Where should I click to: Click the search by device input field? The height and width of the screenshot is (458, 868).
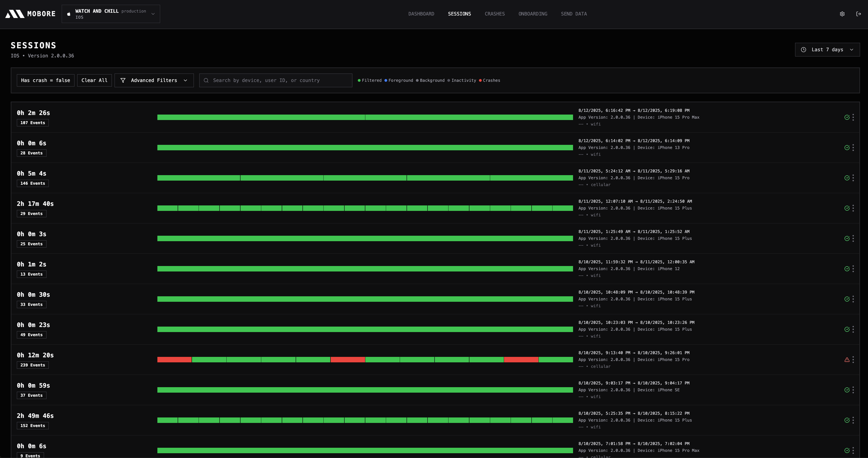coord(276,80)
